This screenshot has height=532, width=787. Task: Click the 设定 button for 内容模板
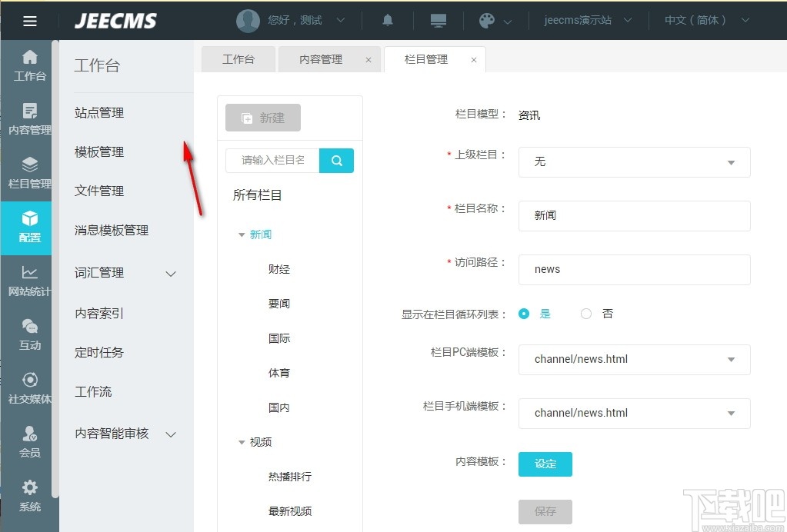(x=545, y=464)
